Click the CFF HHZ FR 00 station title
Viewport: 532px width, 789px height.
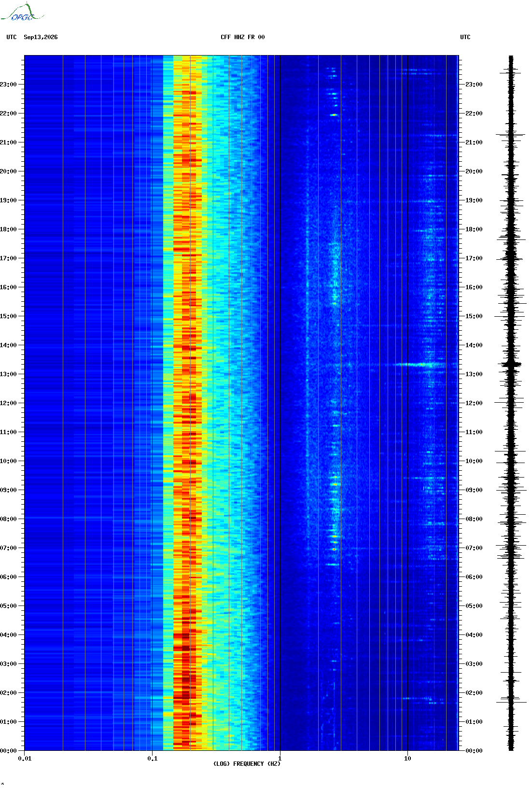coord(242,37)
